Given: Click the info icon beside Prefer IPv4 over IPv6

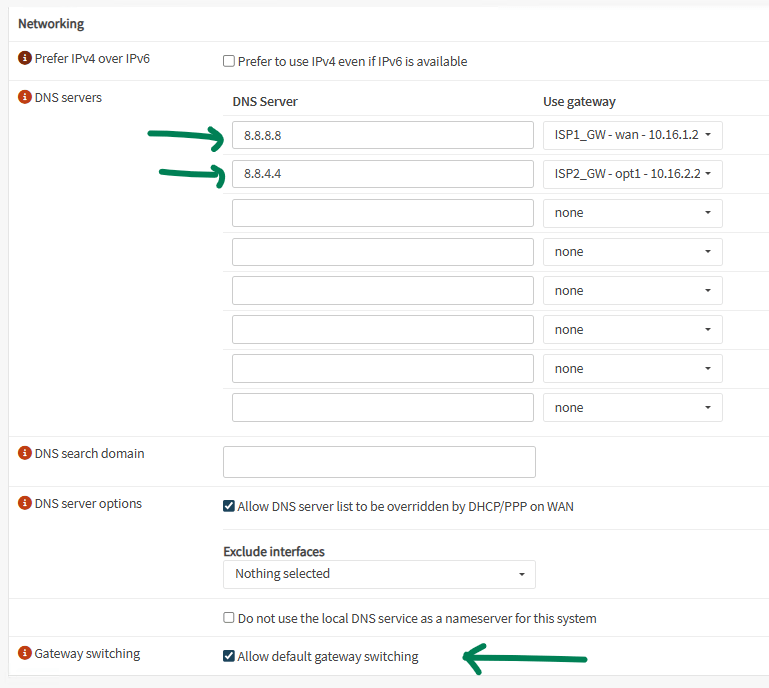Looking at the screenshot, I should coord(25,59).
